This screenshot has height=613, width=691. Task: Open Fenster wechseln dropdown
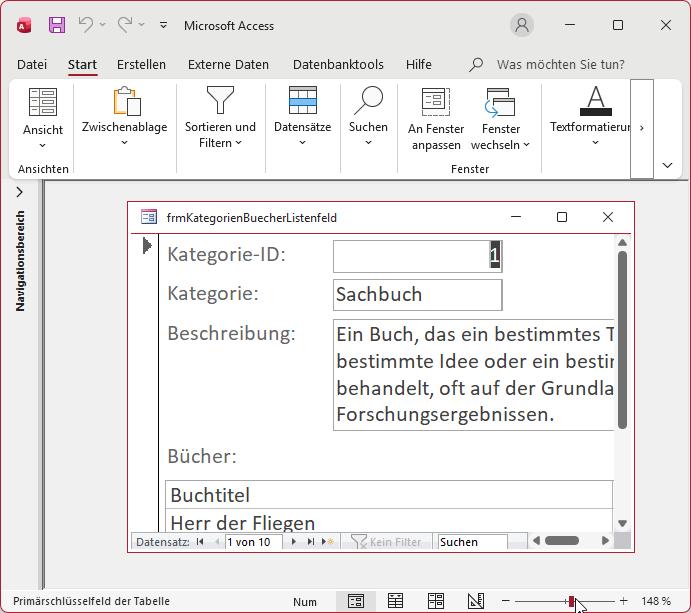(501, 119)
